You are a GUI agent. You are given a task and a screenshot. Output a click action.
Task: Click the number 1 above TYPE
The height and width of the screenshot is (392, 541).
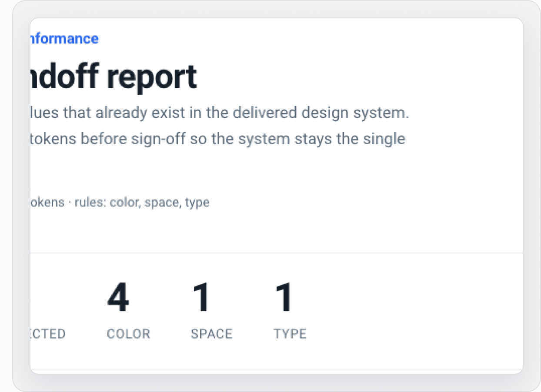pyautogui.click(x=284, y=298)
